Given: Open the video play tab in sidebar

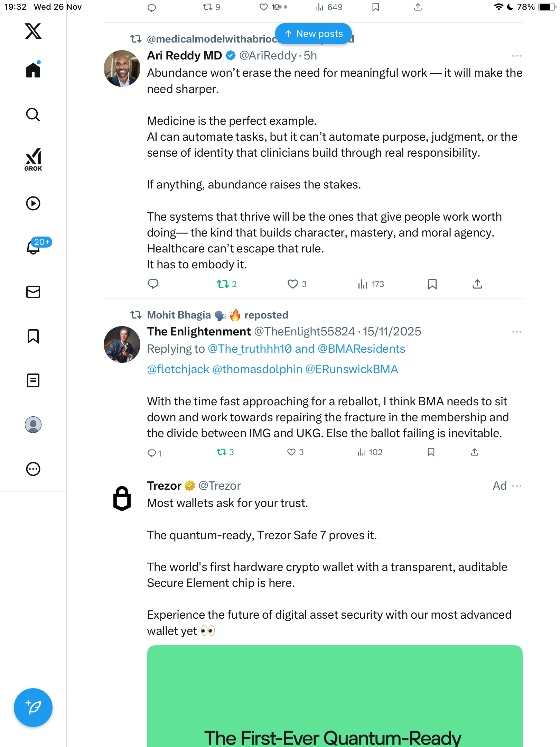Looking at the screenshot, I should (x=33, y=203).
